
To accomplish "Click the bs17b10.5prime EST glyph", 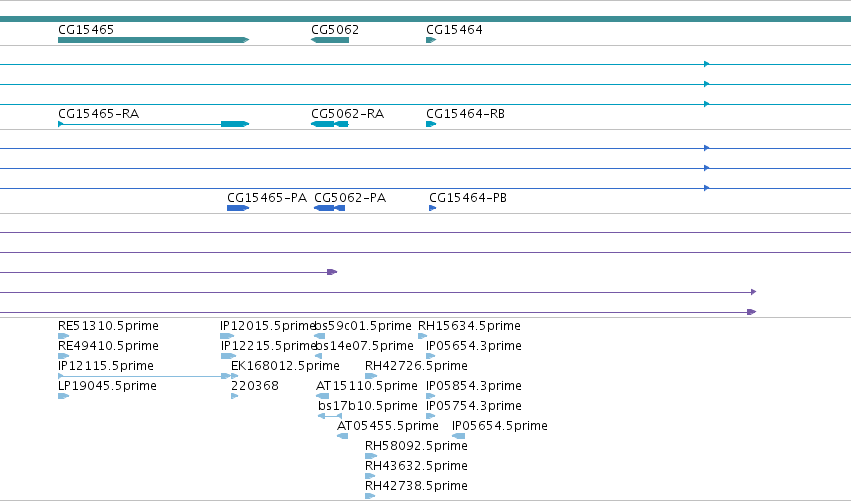I will click(330, 416).
